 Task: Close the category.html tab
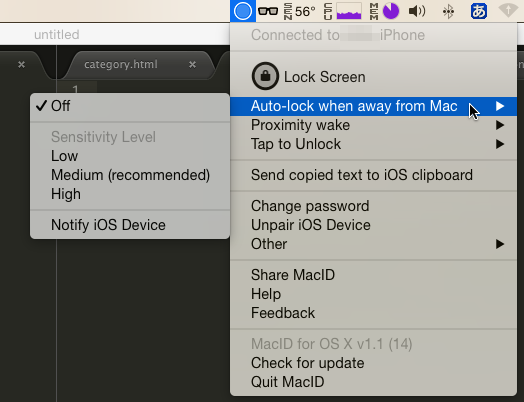[x=192, y=64]
